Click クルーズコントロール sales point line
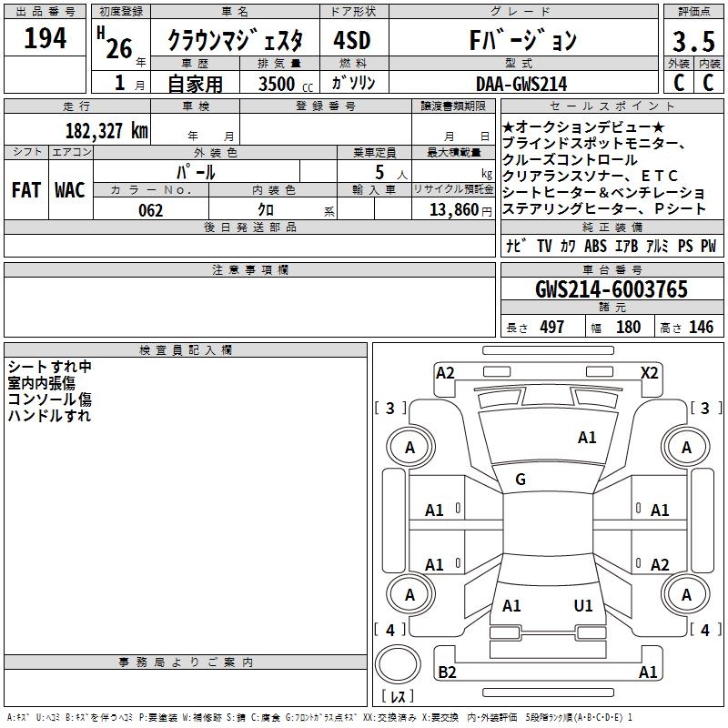The image size is (728, 728). pyautogui.click(x=571, y=160)
